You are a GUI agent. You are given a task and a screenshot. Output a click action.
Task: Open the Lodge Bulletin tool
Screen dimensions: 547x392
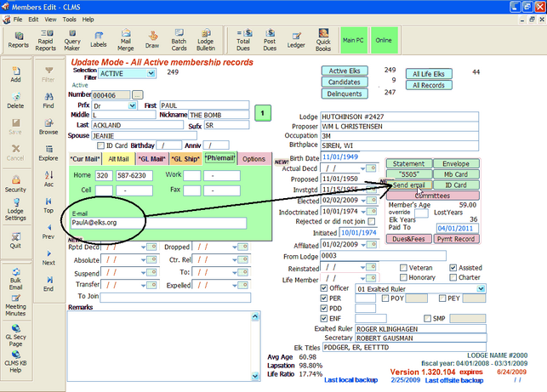(x=206, y=39)
